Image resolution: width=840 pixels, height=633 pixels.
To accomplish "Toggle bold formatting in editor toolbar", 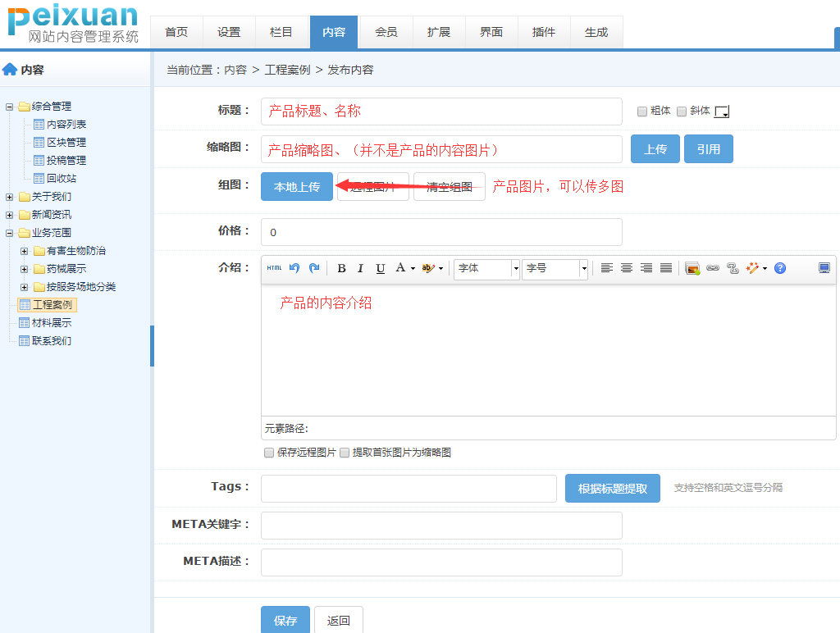I will point(341,268).
